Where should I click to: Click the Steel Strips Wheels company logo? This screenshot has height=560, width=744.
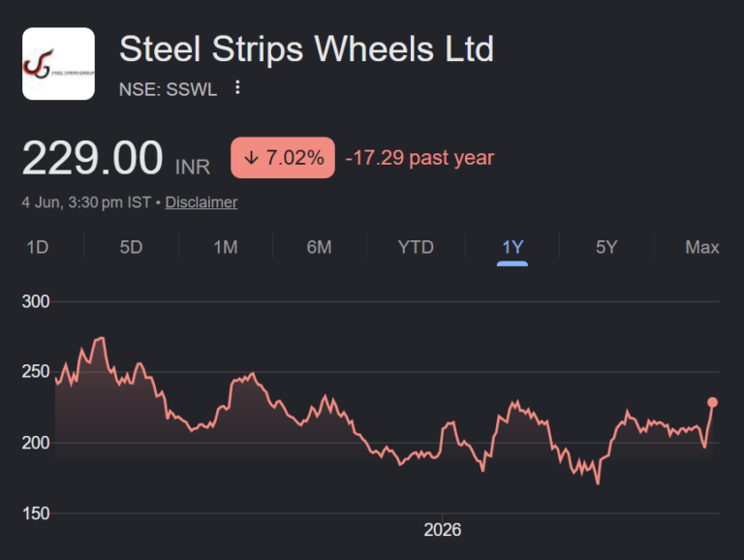tap(58, 64)
